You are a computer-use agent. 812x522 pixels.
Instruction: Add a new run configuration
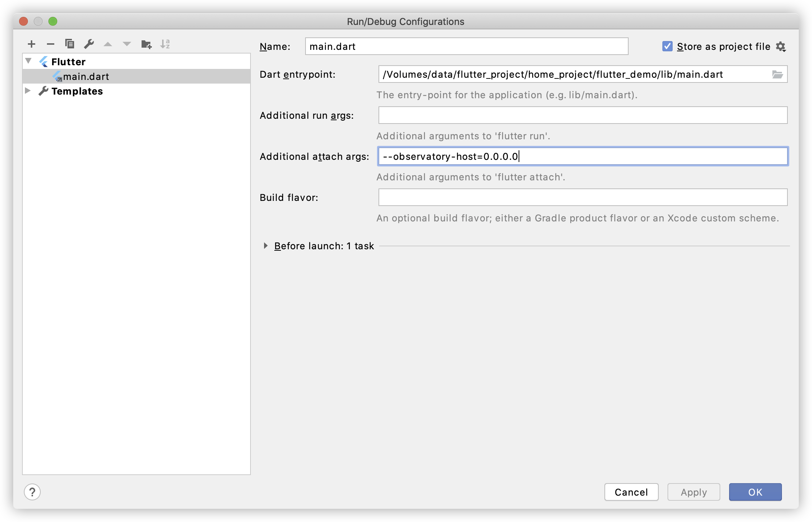tap(32, 44)
